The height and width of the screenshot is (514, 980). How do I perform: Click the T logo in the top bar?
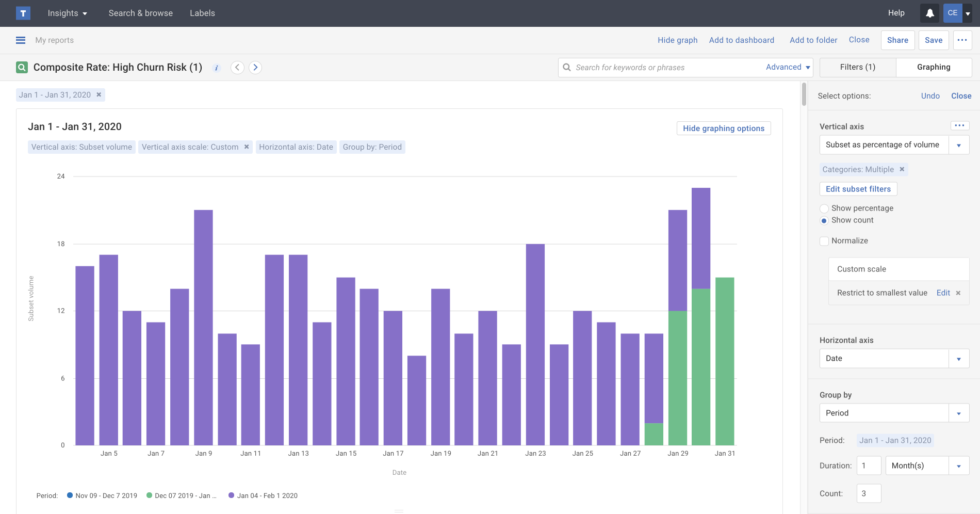(23, 13)
